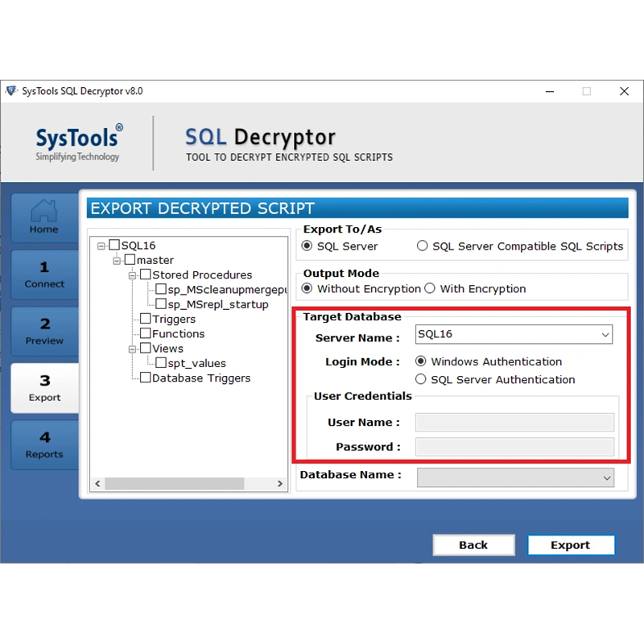Click the Back button
Viewport: 644px width, 644px height.
tap(473, 545)
